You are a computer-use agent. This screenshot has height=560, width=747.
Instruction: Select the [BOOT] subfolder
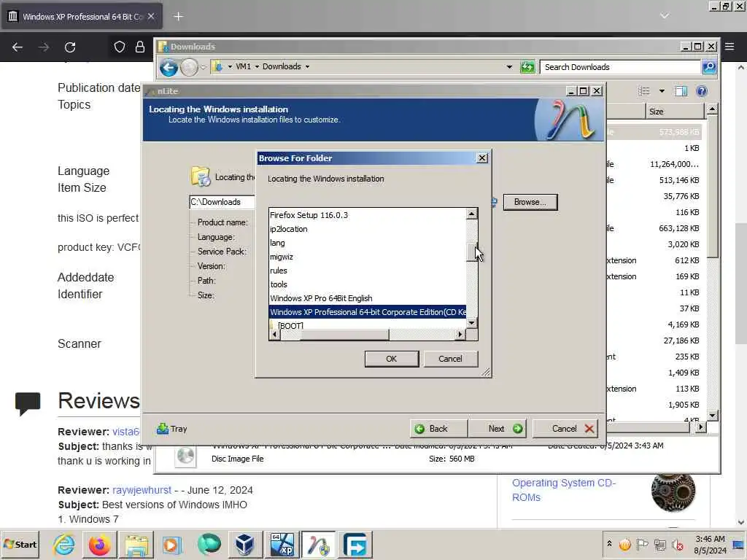(290, 325)
